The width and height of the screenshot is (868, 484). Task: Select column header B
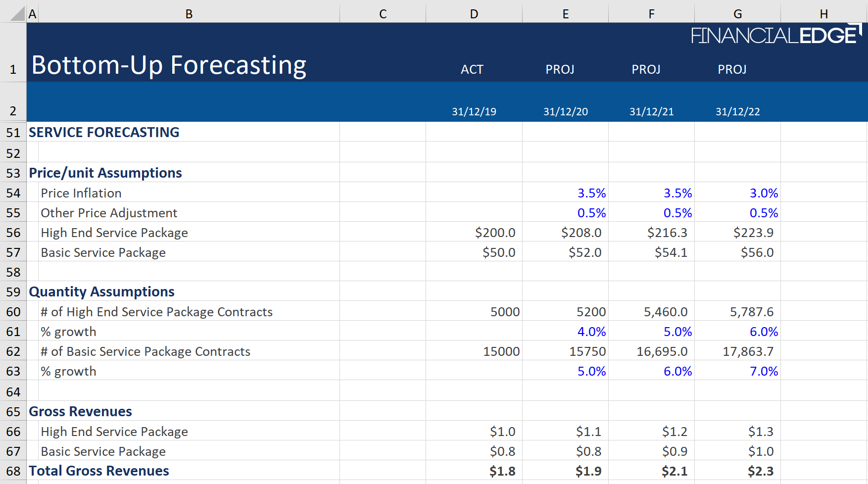click(x=189, y=13)
